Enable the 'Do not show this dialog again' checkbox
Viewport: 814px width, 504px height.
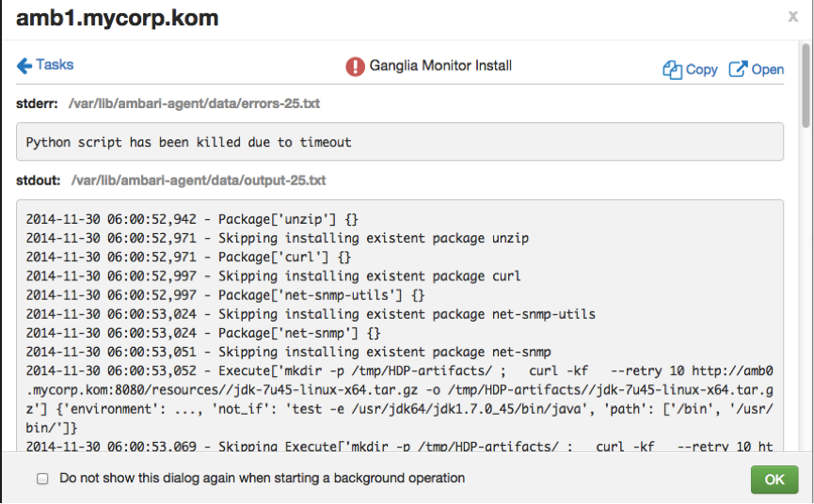pyautogui.click(x=42, y=479)
